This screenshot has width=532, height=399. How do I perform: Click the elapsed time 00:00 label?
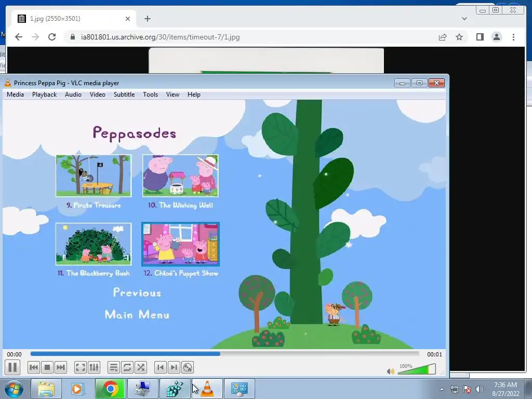[14, 354]
